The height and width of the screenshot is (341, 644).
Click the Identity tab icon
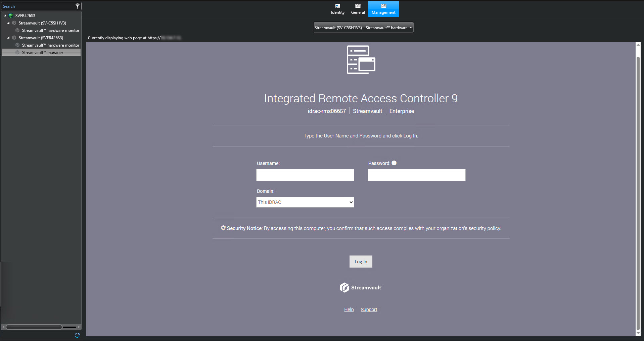(x=337, y=6)
